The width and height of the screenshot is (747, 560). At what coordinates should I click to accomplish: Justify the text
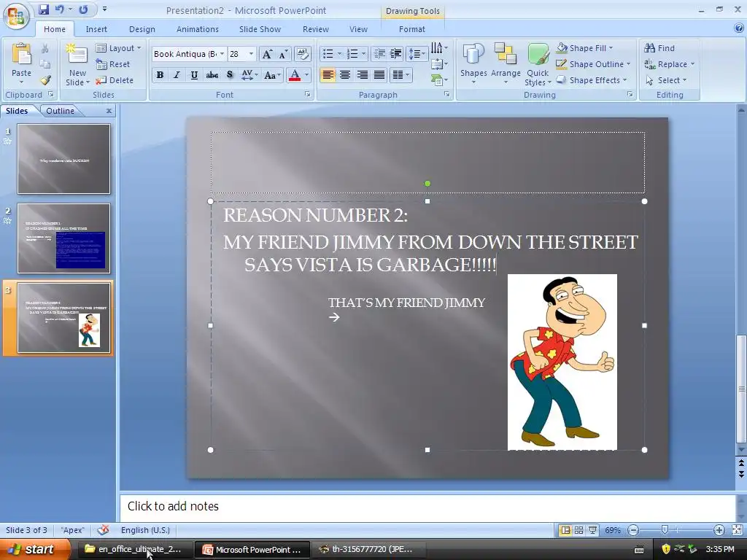(379, 75)
